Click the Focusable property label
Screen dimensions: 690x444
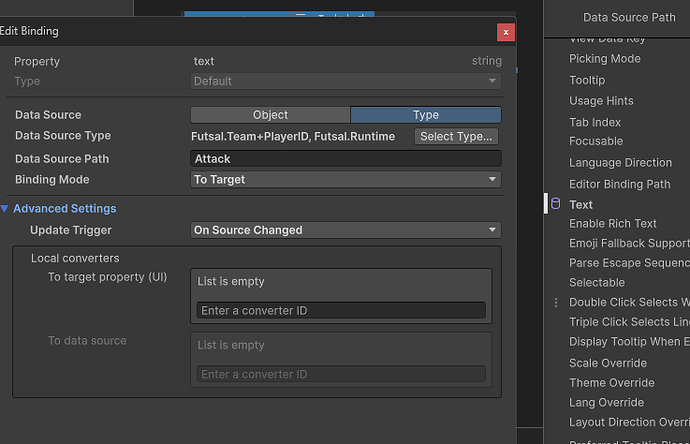click(x=596, y=141)
